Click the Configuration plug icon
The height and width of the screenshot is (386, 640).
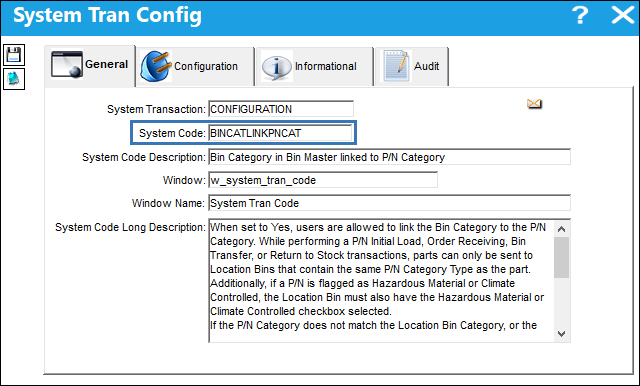click(x=156, y=66)
